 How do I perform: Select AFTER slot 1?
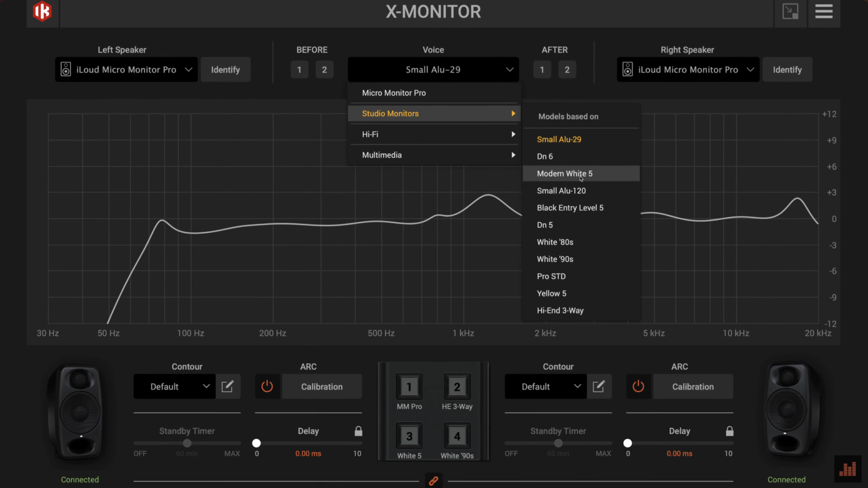coord(542,70)
